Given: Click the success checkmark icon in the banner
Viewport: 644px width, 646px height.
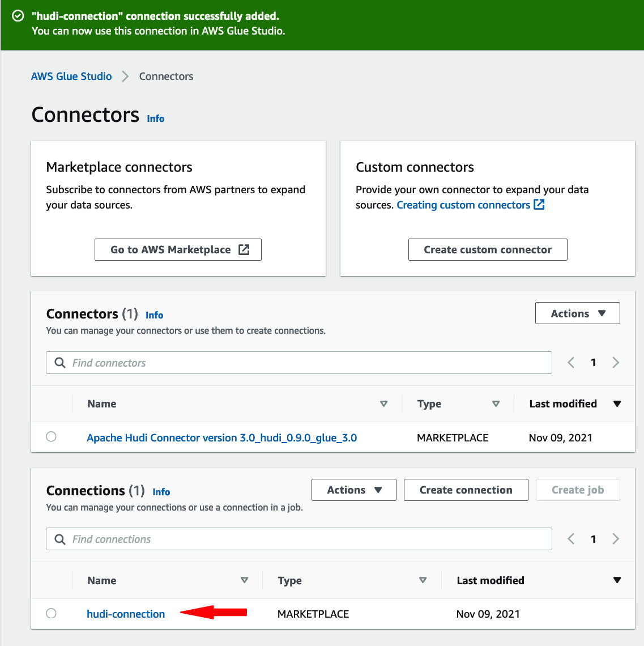Looking at the screenshot, I should (18, 16).
